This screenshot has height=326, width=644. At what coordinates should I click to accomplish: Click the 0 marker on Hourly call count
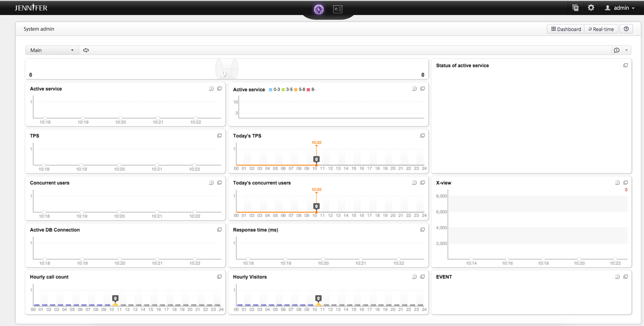pos(115,298)
